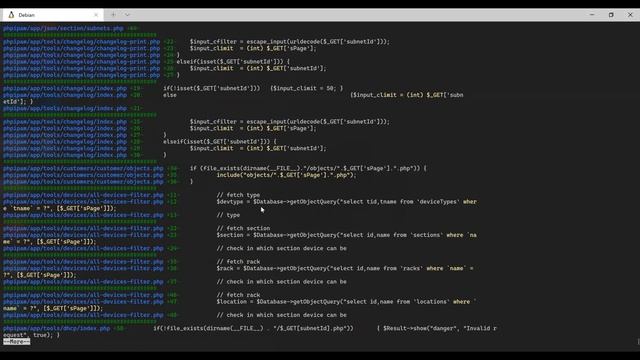The height and width of the screenshot is (360, 640).
Task: Click the file_exists "/objects/" if statement
Action: point(308,168)
